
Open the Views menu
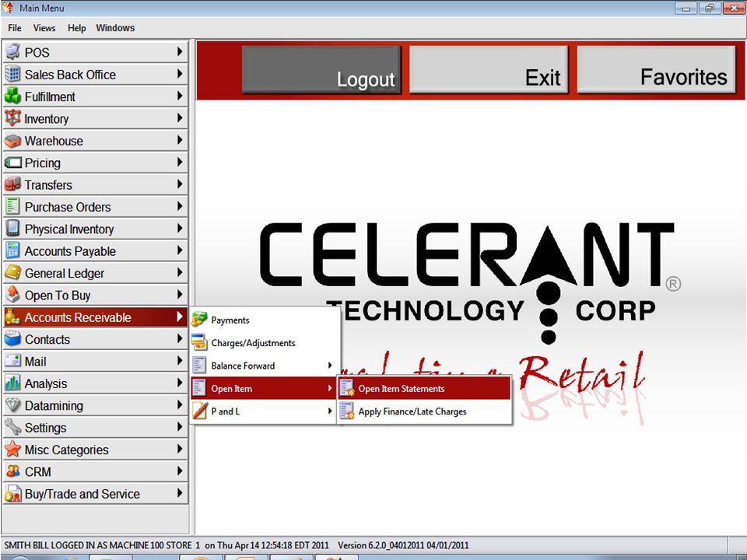coord(44,28)
